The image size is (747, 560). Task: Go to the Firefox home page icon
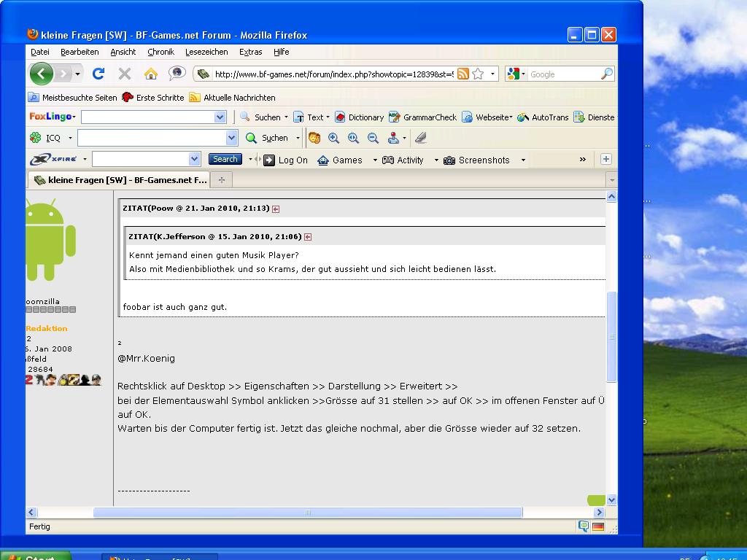(x=151, y=74)
